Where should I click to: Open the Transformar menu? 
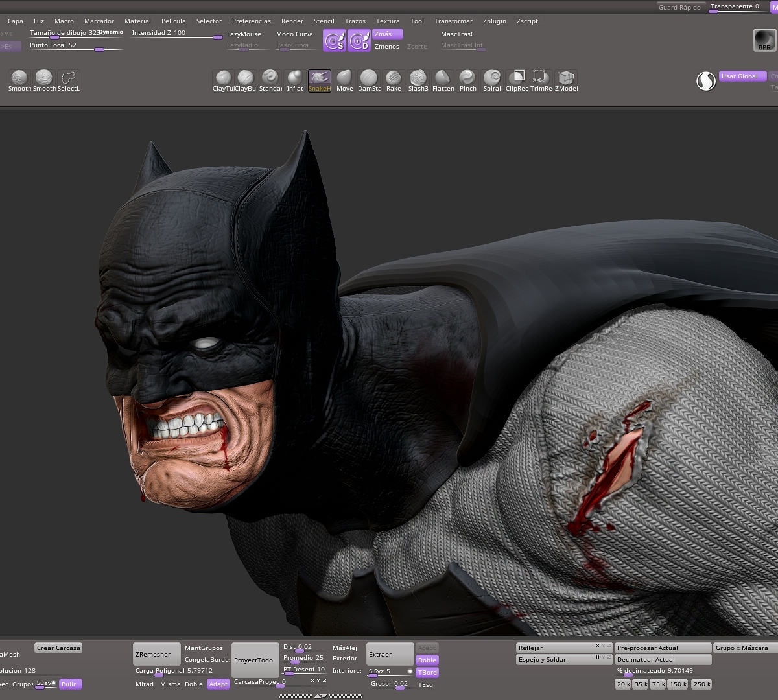click(453, 21)
